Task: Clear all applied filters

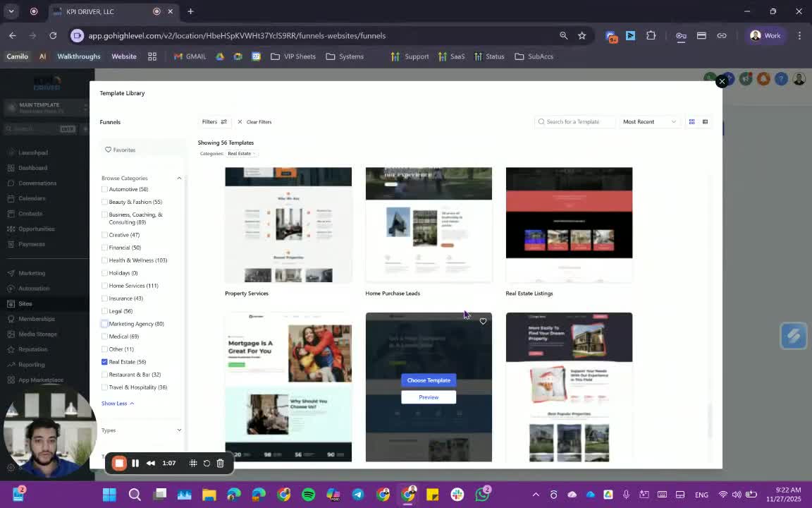Action: click(254, 122)
